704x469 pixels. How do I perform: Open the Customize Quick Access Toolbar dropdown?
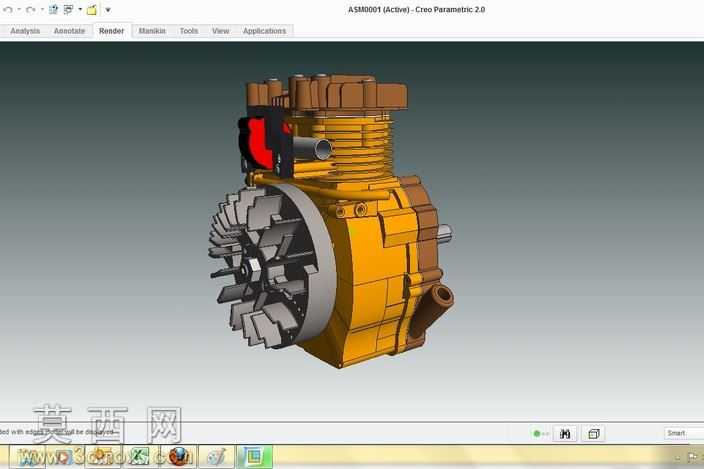108,9
